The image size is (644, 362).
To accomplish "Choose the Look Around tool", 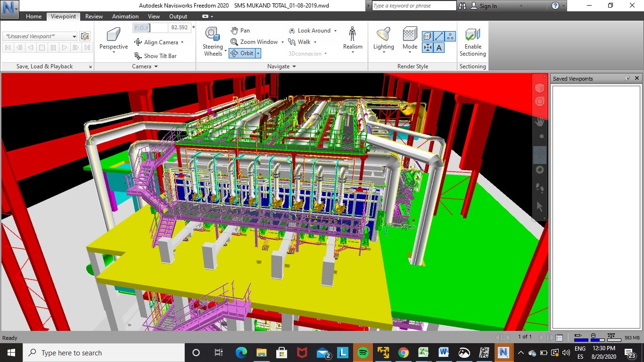I will 310,31.
